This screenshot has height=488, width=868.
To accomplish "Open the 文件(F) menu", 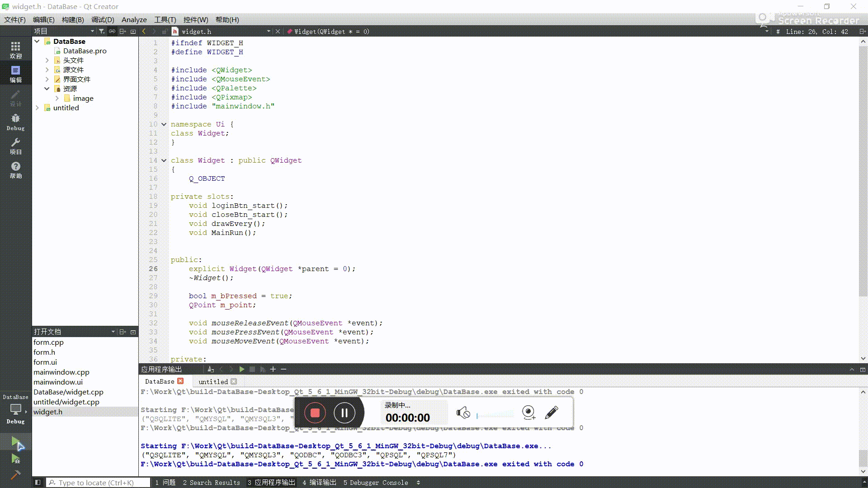I will coord(15,19).
